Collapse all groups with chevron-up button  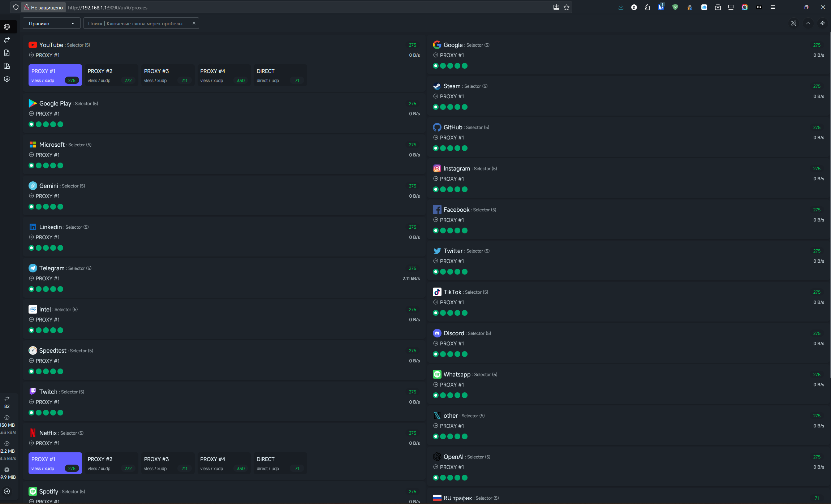click(808, 23)
